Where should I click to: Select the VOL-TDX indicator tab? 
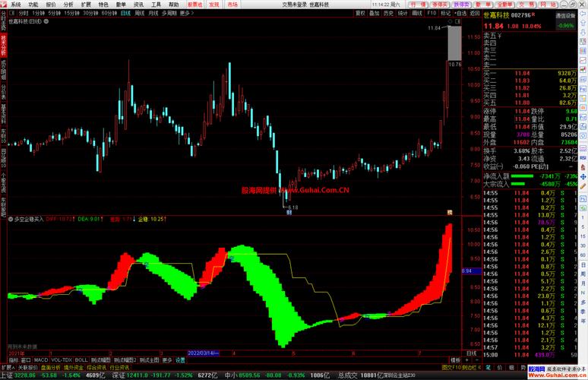click(62, 360)
